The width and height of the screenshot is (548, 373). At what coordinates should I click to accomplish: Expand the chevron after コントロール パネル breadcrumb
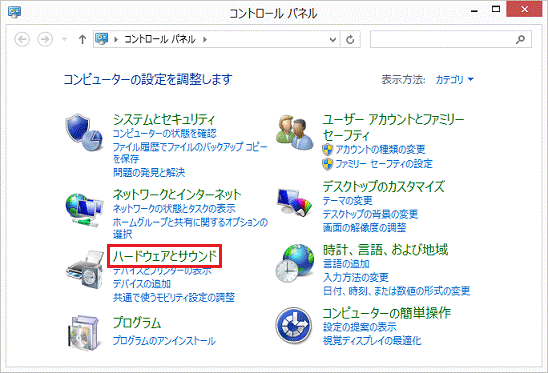pos(205,40)
